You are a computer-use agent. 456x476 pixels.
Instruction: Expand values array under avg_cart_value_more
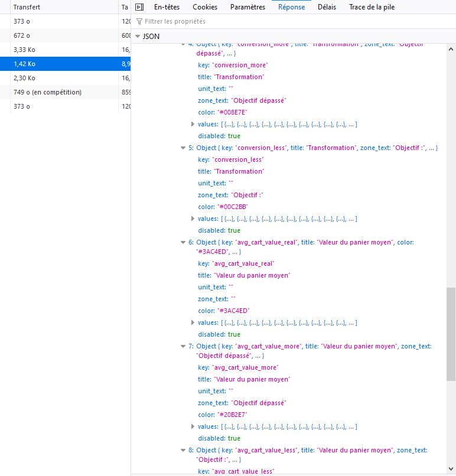pyautogui.click(x=193, y=426)
